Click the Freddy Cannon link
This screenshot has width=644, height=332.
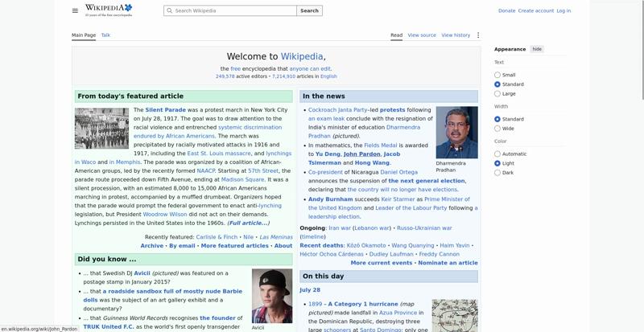click(439, 255)
